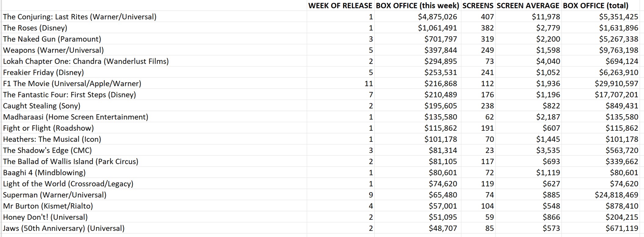Click week of release 11 for F1
The image size is (644, 237).
coord(369,83)
